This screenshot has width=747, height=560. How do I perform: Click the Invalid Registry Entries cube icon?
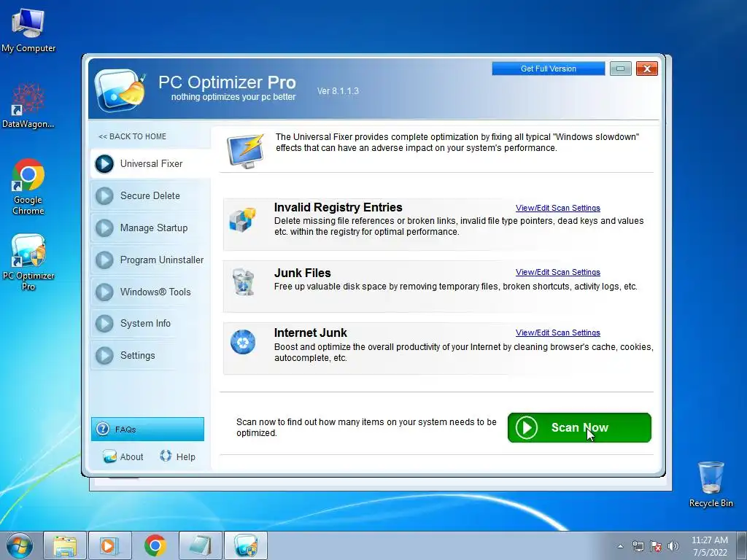[242, 220]
